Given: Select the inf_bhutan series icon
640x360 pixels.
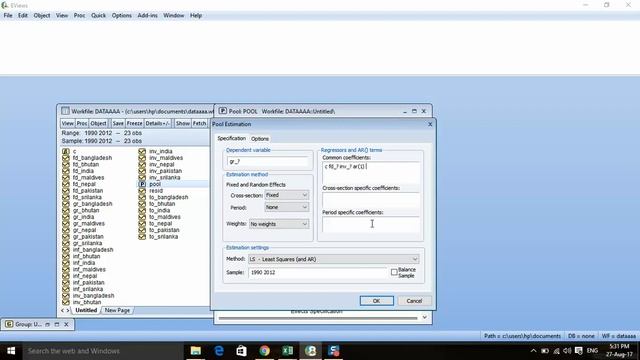Looking at the screenshot, I should click(66, 256).
